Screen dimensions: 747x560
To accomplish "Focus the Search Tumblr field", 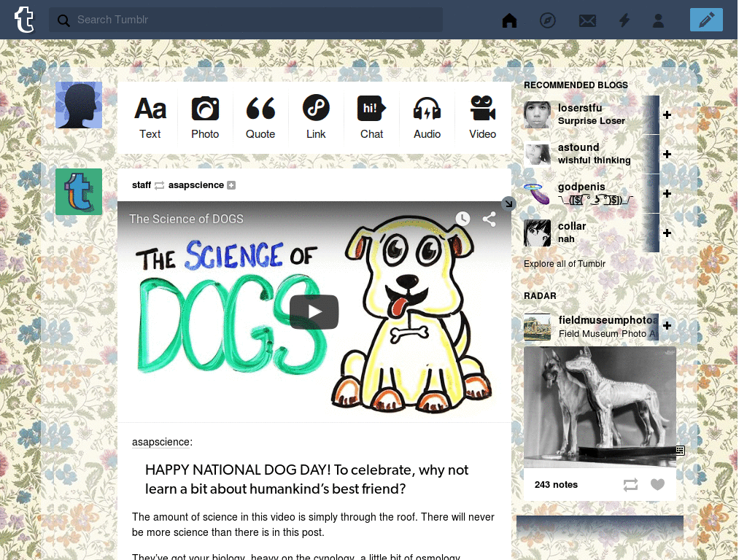I will (245, 20).
